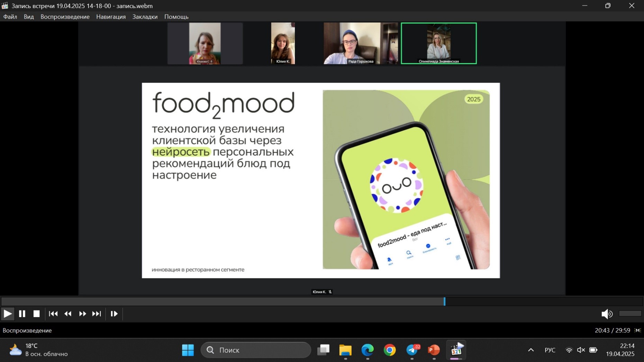Select Олимпиада Знаменская video thumbnail
This screenshot has width=644, height=362.
[439, 43]
